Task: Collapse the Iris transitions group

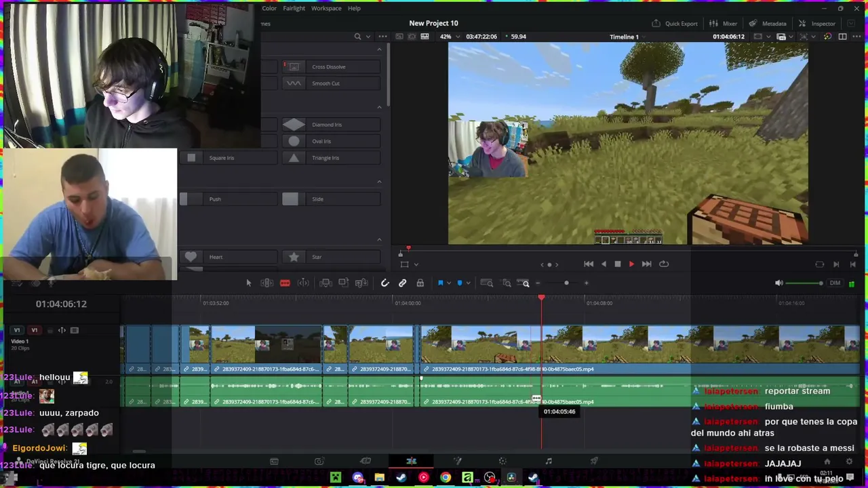Action: [379, 107]
